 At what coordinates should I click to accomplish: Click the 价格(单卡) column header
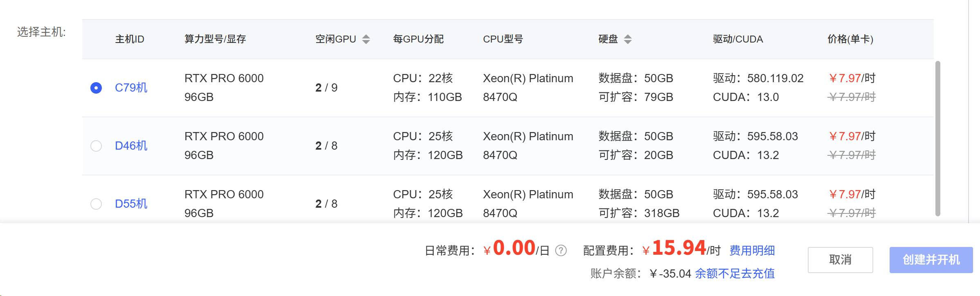pos(850,39)
